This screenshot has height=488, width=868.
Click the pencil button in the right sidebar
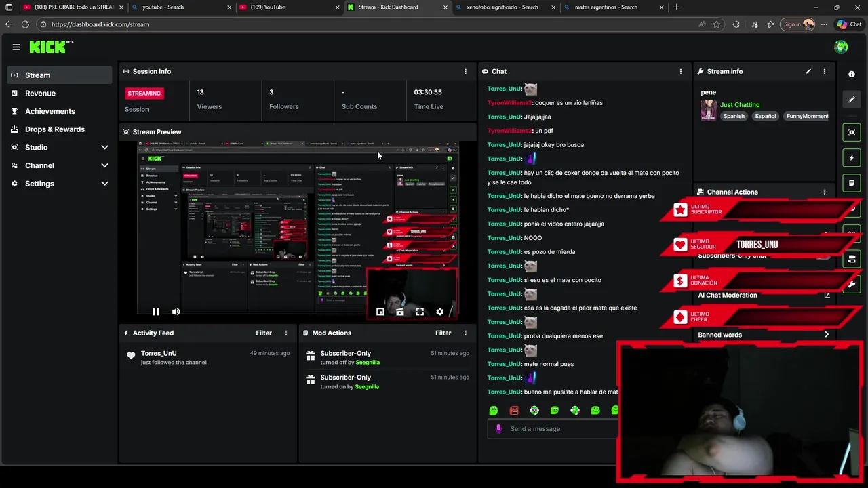852,100
